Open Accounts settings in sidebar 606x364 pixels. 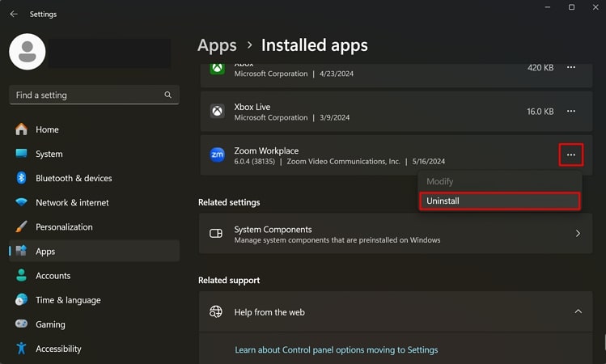[x=53, y=276]
